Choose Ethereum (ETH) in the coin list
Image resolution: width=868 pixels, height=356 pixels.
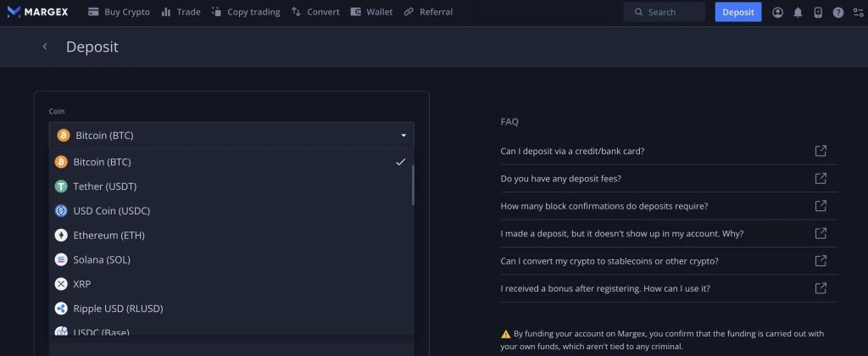[x=108, y=235]
